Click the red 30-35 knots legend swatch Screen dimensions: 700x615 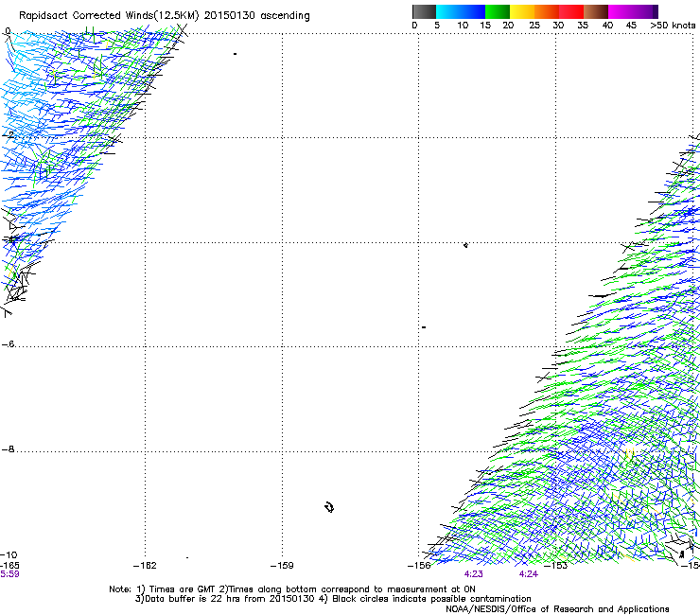click(x=571, y=11)
